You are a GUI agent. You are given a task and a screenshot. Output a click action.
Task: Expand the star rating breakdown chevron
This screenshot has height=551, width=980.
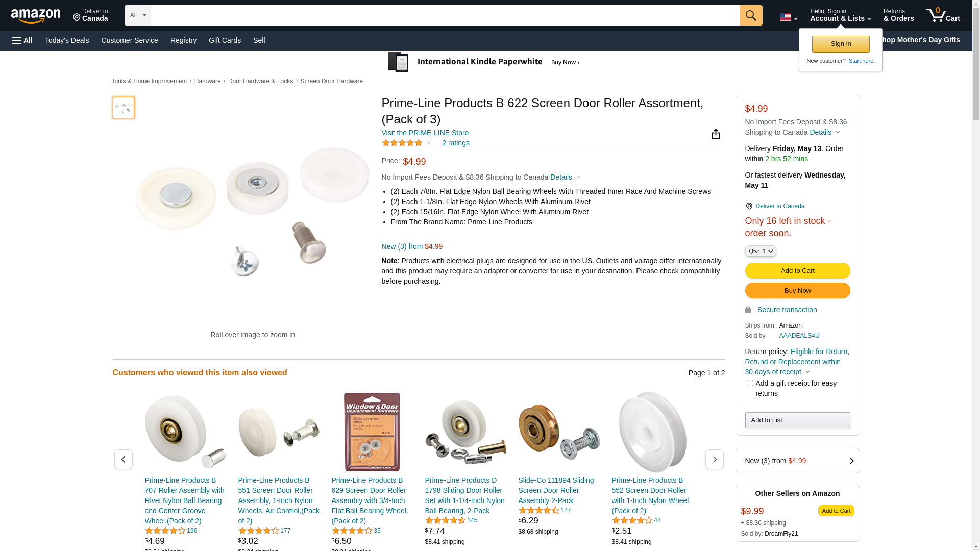429,143
